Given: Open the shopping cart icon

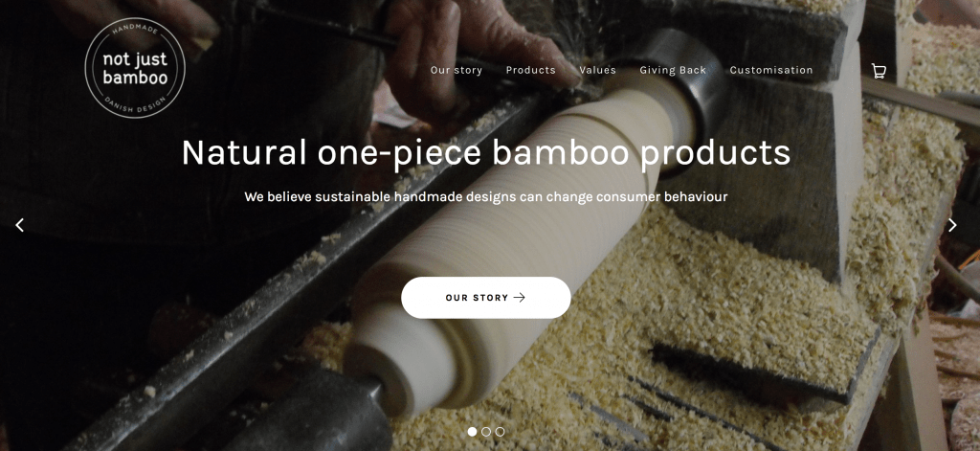Looking at the screenshot, I should [x=879, y=71].
